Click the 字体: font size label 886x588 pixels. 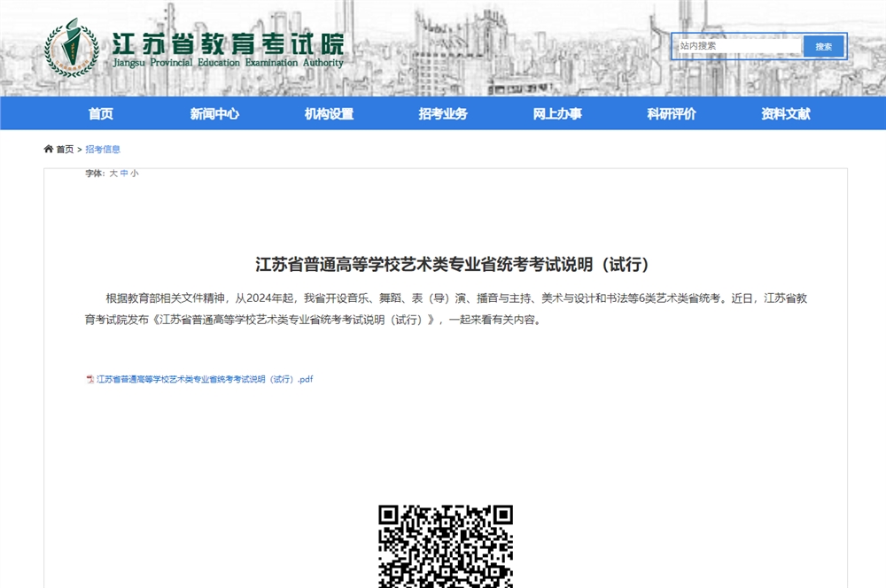tap(95, 174)
